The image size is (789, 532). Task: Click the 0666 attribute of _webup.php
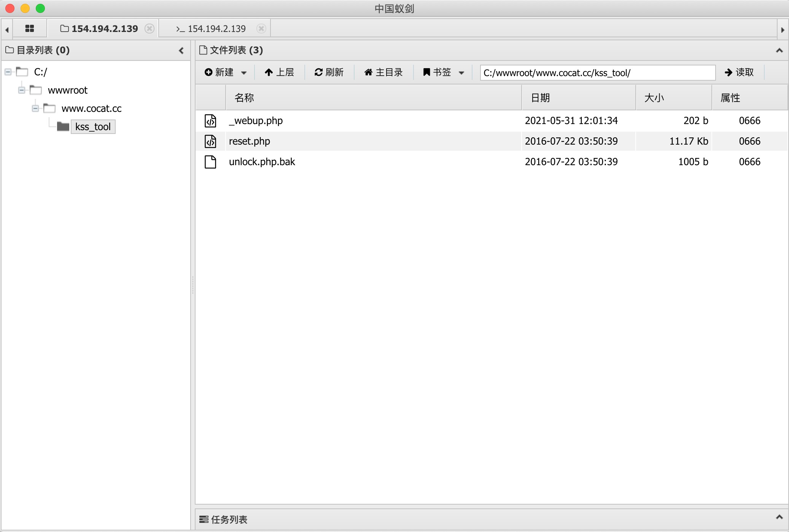click(x=750, y=121)
